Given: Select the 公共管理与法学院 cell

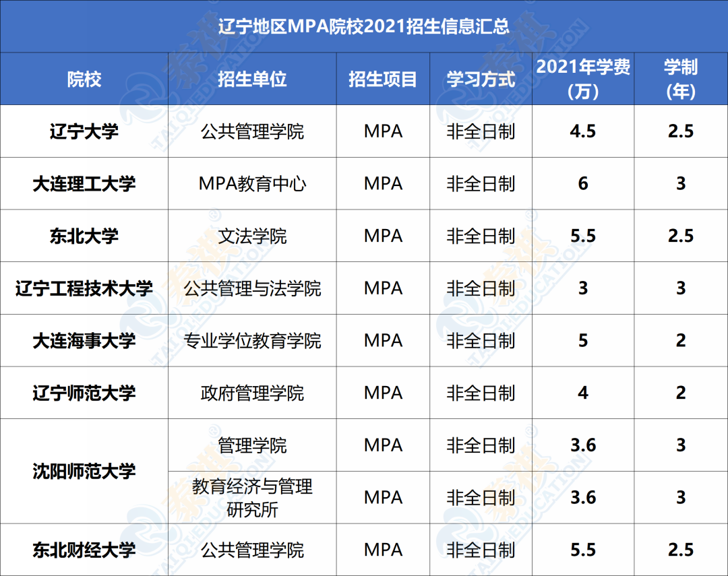Looking at the screenshot, I should pos(252,288).
